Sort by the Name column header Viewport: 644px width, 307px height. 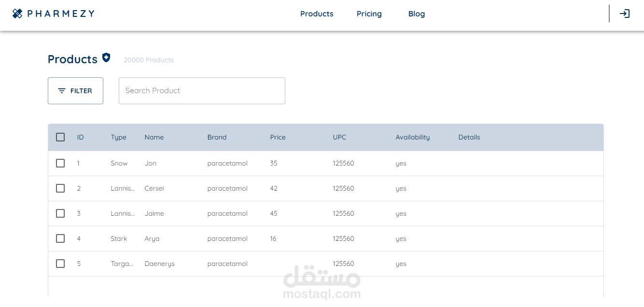pyautogui.click(x=154, y=137)
